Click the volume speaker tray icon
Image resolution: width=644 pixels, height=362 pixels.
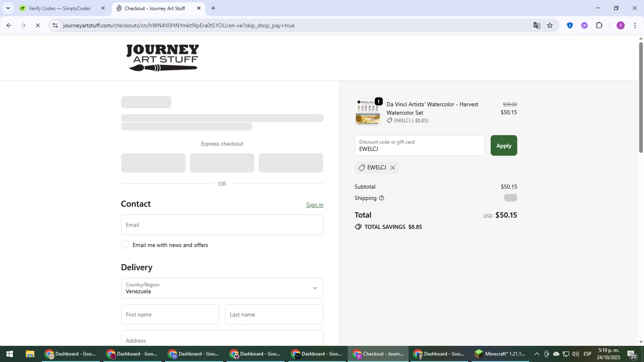pyautogui.click(x=575, y=354)
